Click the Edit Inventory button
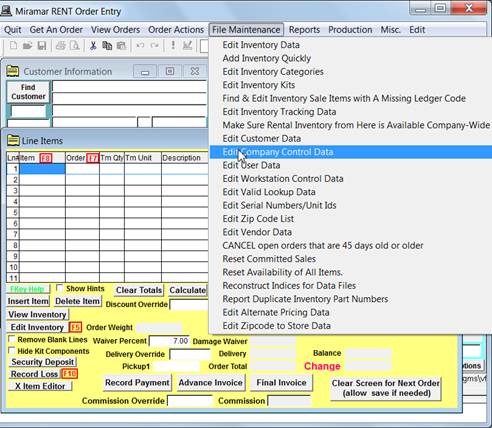This screenshot has height=428, width=492. [x=37, y=327]
